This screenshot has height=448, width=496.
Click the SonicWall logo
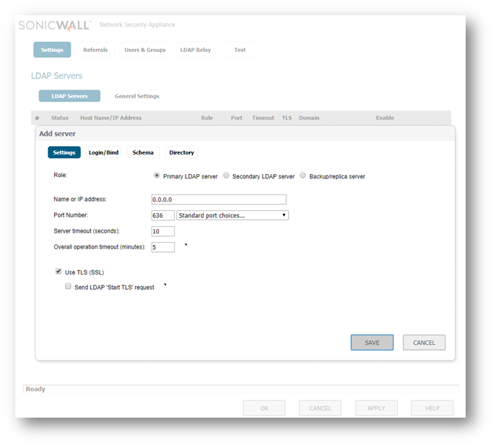click(x=54, y=25)
